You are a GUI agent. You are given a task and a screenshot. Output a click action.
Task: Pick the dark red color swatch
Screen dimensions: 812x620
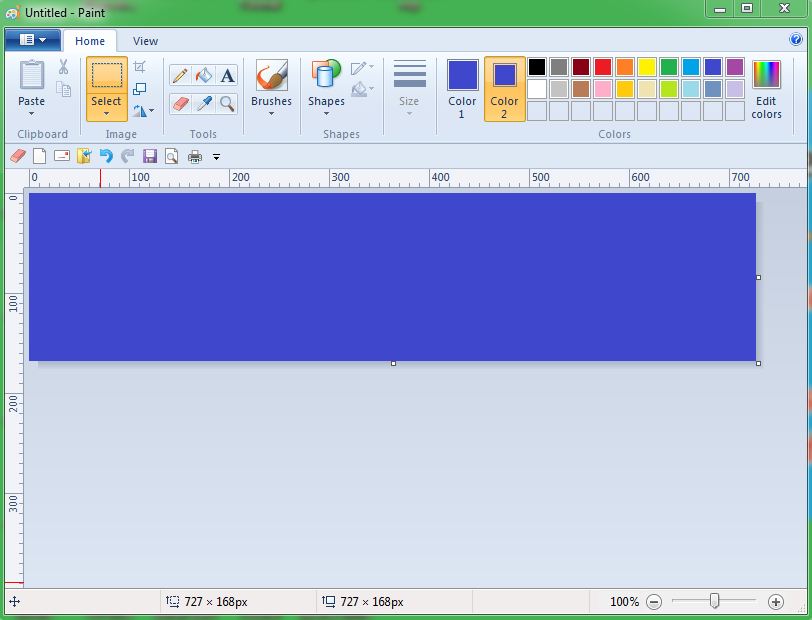(581, 67)
